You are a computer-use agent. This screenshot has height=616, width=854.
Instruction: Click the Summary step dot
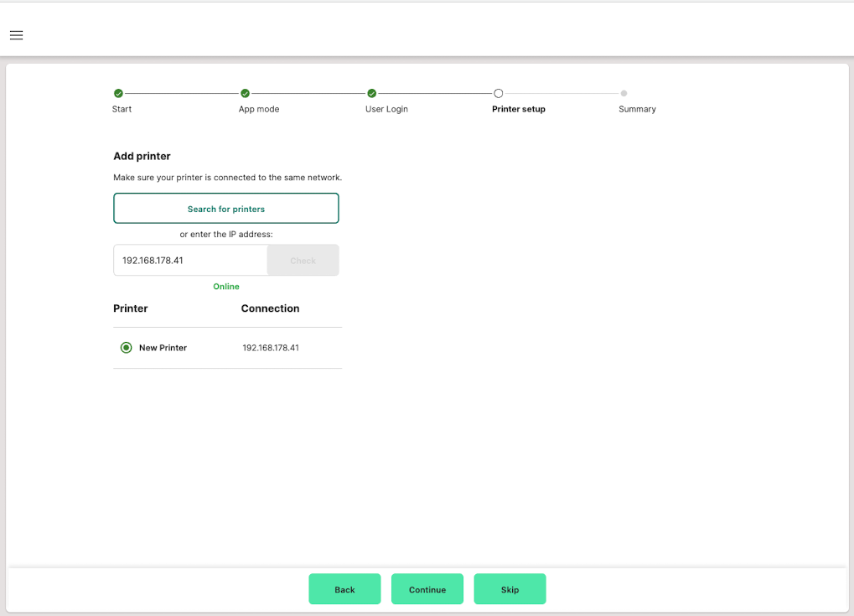(624, 93)
